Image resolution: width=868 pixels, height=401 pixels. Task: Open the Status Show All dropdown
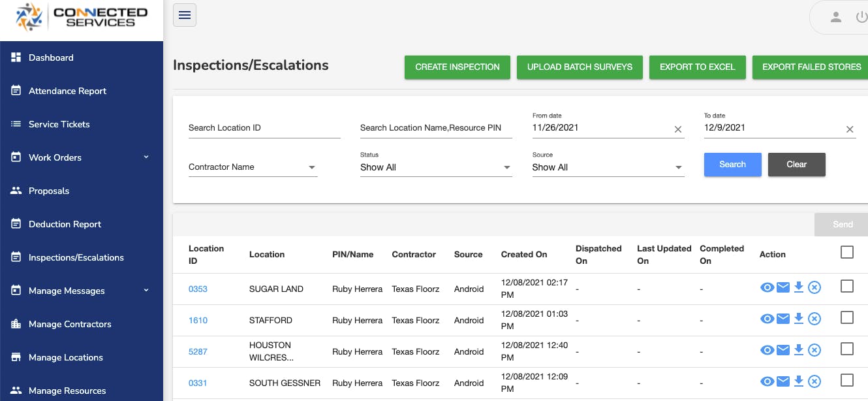435,167
